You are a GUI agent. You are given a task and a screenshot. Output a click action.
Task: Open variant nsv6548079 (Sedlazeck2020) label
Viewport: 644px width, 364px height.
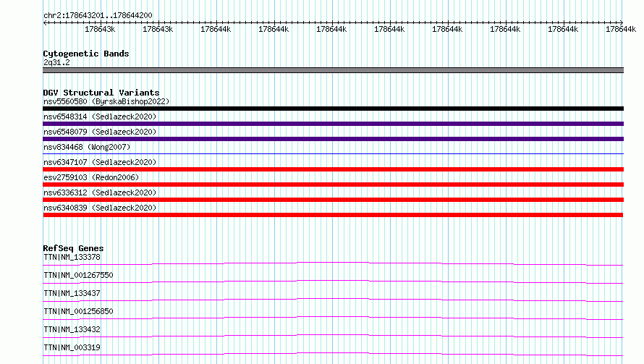pyautogui.click(x=100, y=132)
